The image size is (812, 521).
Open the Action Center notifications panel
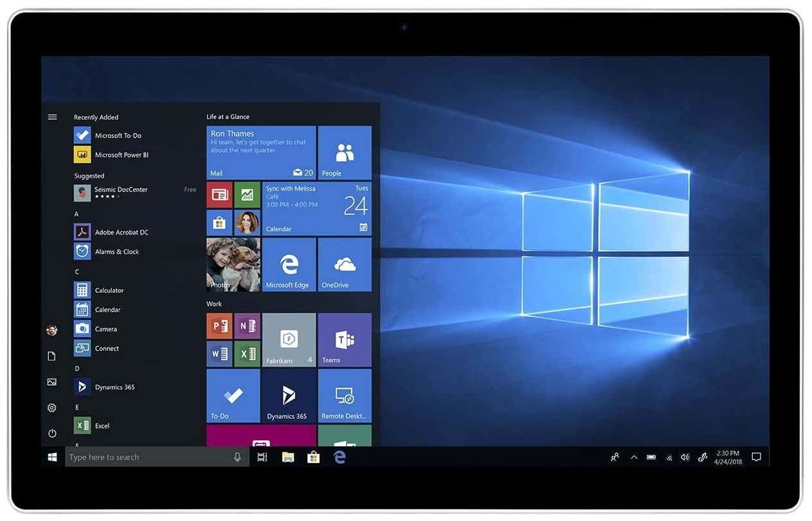pos(756,457)
